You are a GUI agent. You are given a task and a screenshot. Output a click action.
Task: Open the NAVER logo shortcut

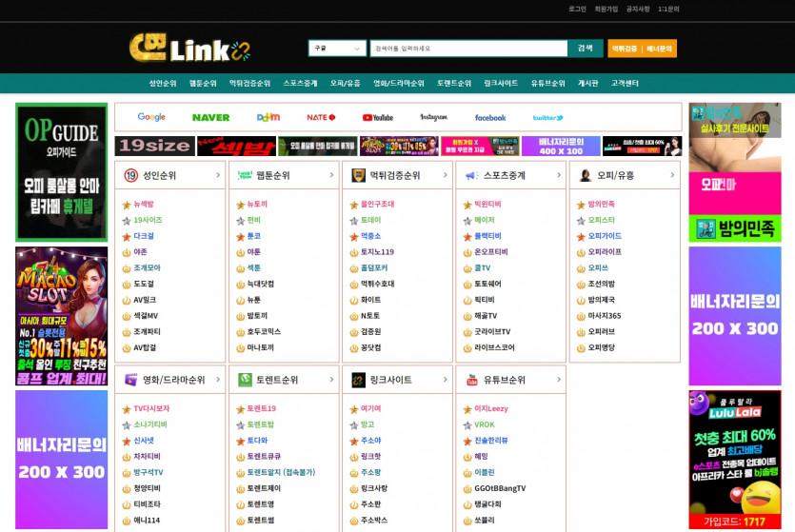[210, 117]
